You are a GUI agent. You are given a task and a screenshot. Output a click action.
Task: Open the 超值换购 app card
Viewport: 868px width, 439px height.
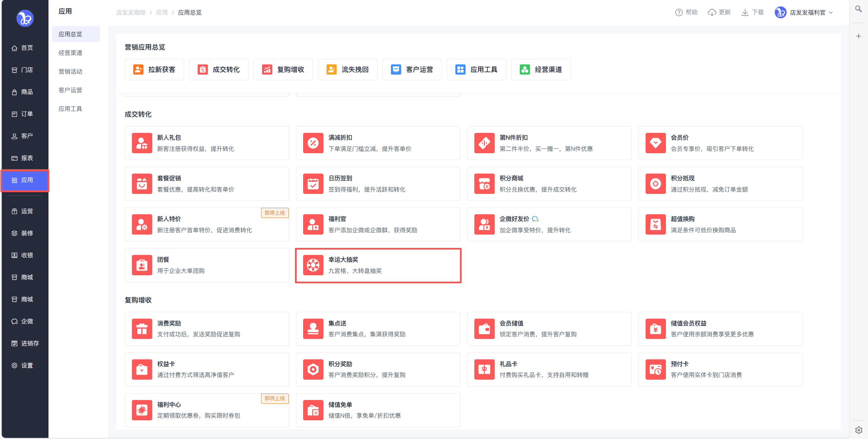pyautogui.click(x=720, y=224)
